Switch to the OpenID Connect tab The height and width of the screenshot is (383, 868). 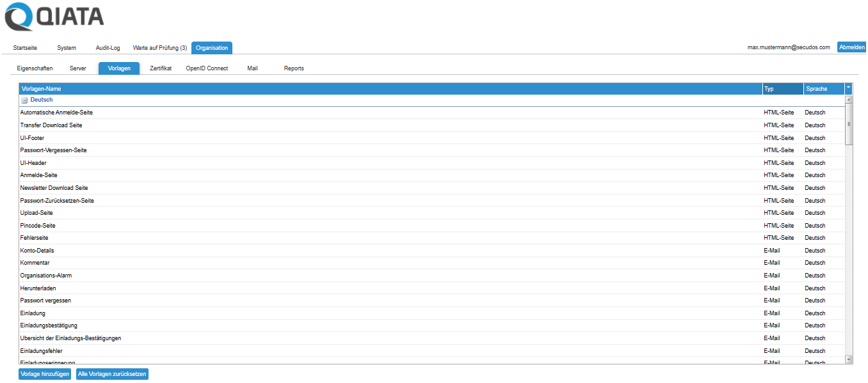click(x=207, y=68)
